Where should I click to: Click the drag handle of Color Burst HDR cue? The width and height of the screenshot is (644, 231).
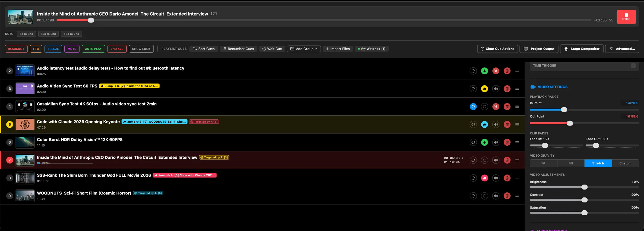tap(517, 142)
